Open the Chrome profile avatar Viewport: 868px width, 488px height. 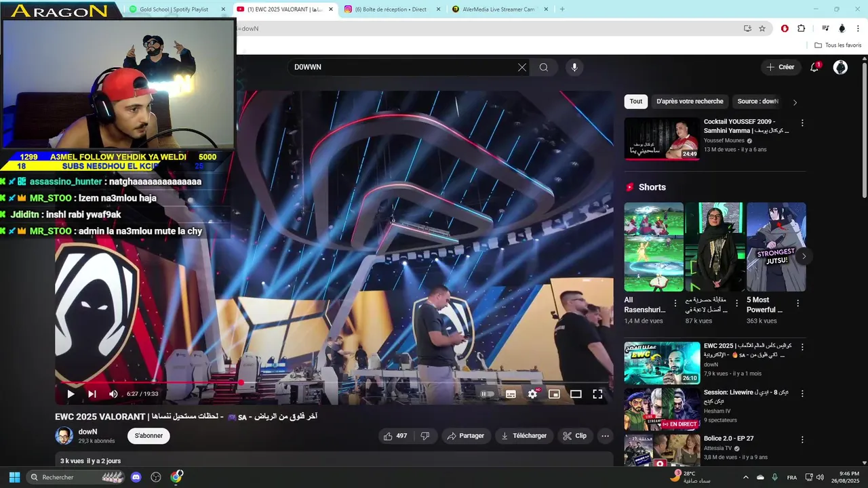coord(842,28)
